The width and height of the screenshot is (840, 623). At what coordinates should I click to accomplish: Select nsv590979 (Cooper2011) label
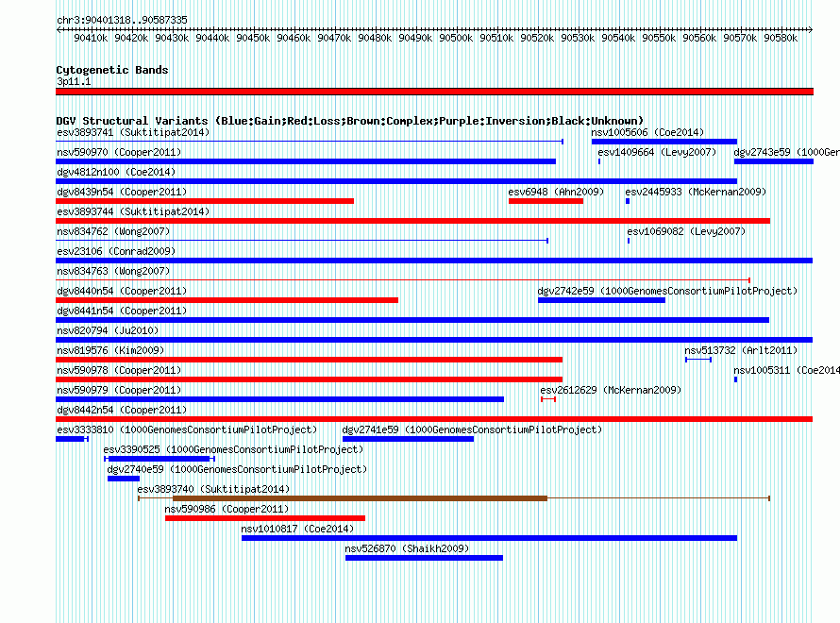pos(119,390)
